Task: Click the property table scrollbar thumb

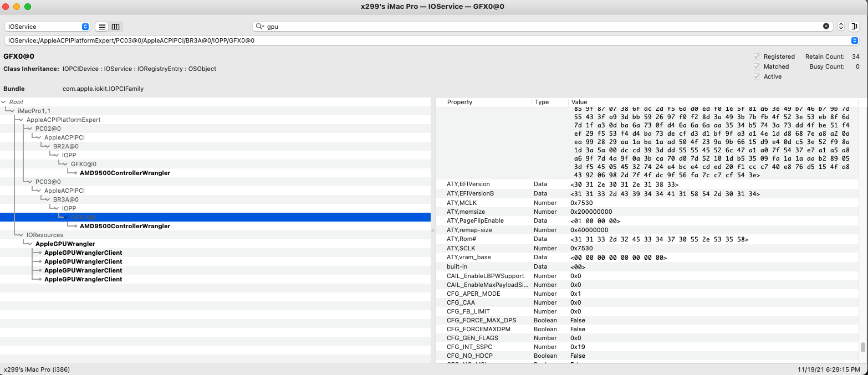Action: tap(862, 347)
